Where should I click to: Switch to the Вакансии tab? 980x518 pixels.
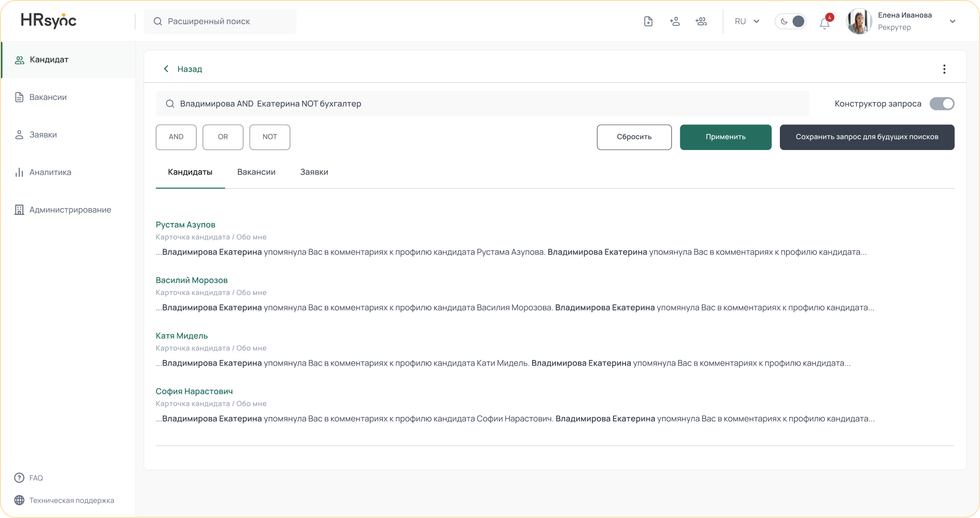coord(256,172)
